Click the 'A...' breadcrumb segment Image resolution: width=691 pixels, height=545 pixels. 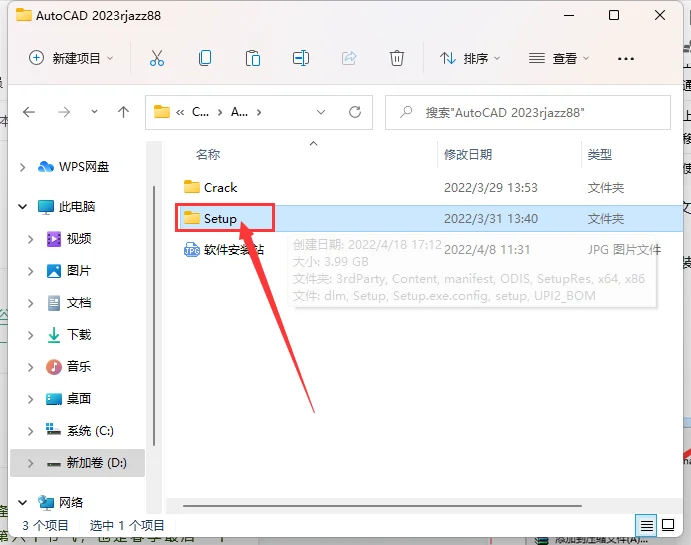pyautogui.click(x=239, y=112)
